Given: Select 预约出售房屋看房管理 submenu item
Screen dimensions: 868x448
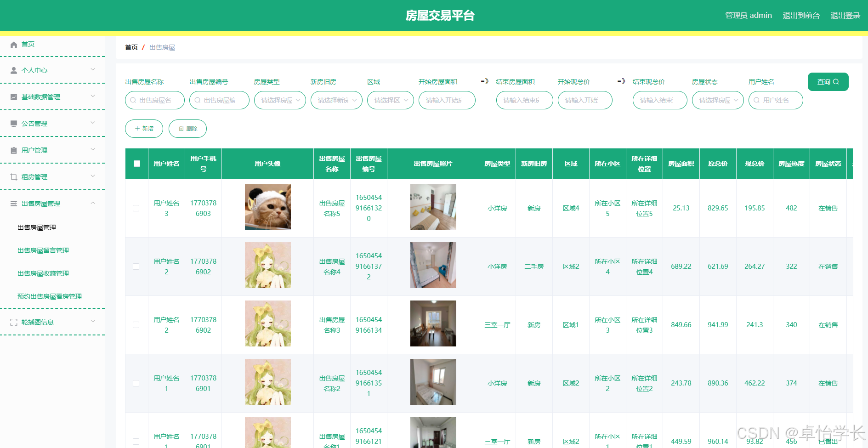Looking at the screenshot, I should point(50,296).
